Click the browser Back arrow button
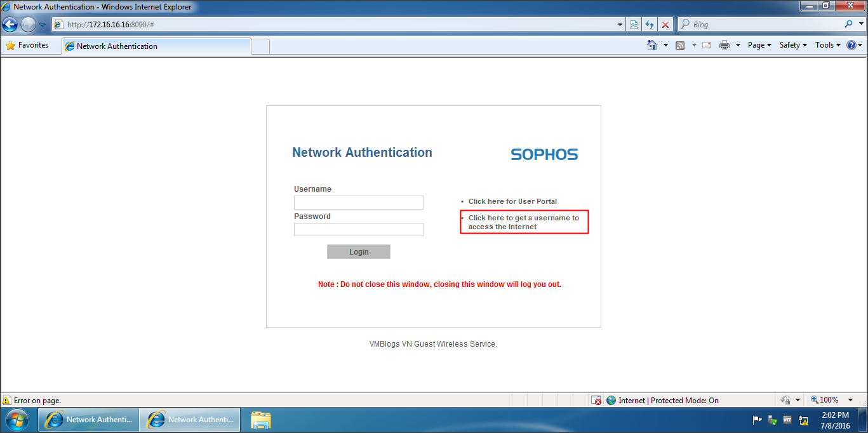868x433 pixels. coord(10,25)
